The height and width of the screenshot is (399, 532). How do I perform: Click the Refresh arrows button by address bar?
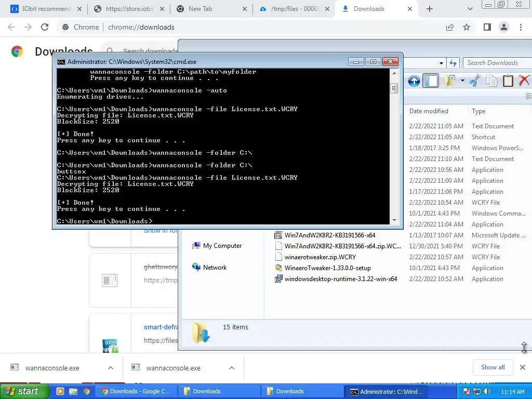click(x=453, y=63)
